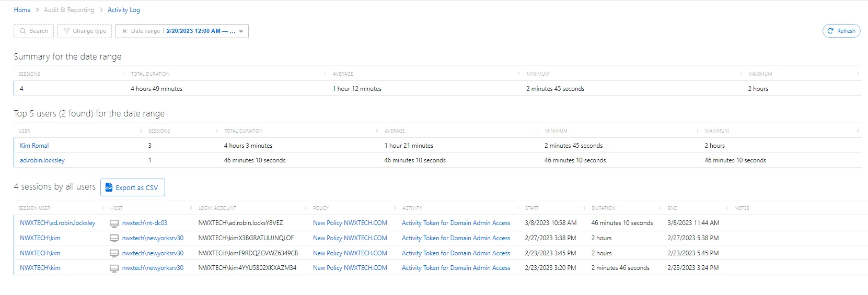Sort sessions table by POLICY column
The height and width of the screenshot is (295, 868).
coord(321,208)
